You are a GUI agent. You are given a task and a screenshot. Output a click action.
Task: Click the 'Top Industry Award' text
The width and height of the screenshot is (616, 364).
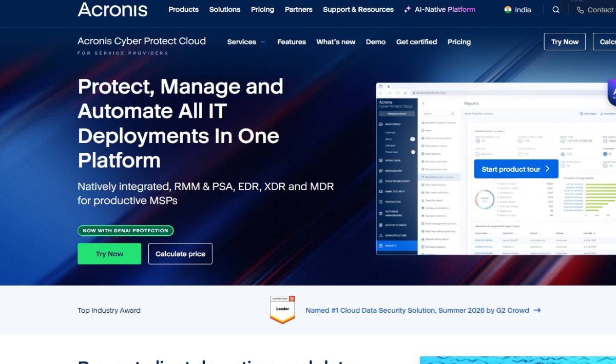tap(109, 310)
